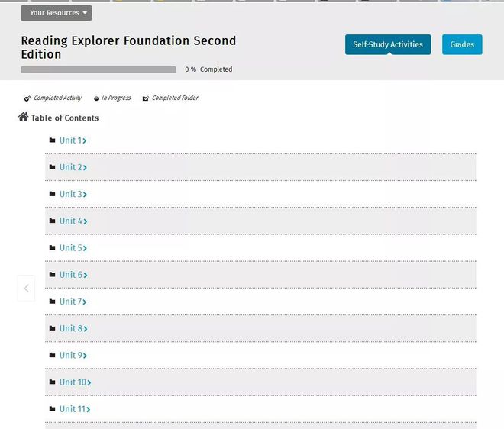Screen dimensions: 504x429
Task: Click the folder icon next to Unit 1
Action: pyautogui.click(x=52, y=140)
